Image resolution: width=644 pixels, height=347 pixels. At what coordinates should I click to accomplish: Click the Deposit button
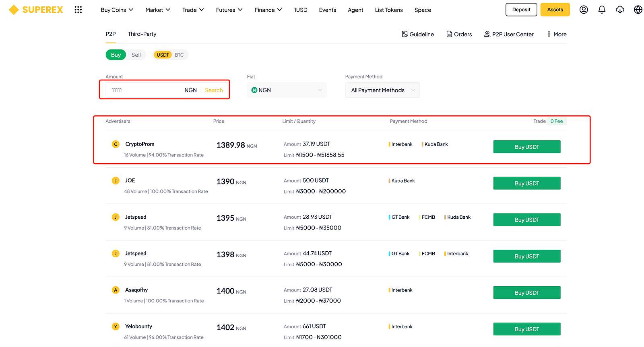(521, 10)
